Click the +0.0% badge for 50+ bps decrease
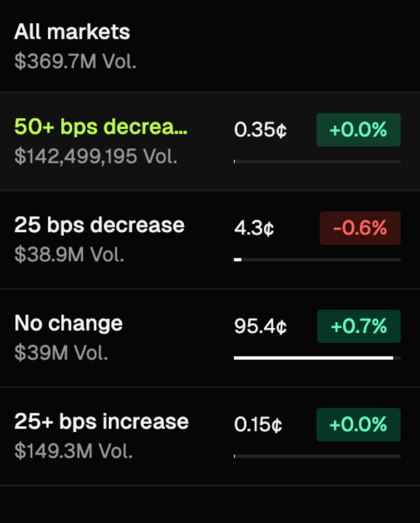Viewport: 420px width, 523px height. [x=358, y=130]
